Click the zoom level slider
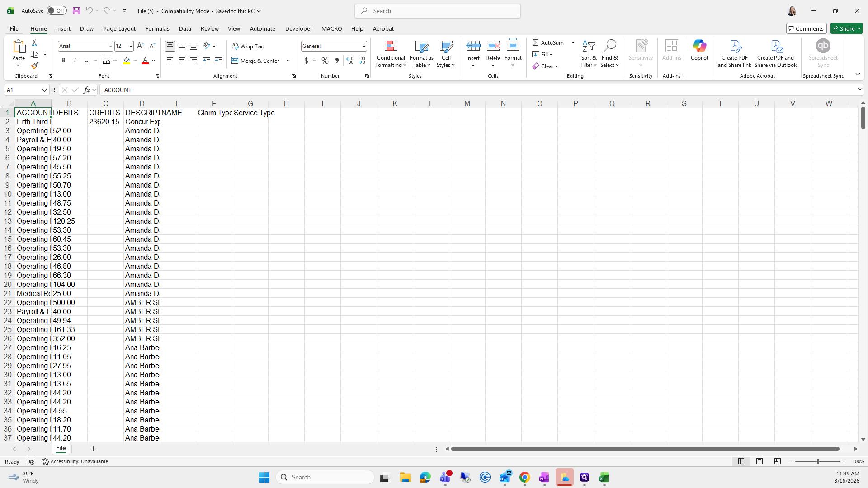 (x=817, y=461)
